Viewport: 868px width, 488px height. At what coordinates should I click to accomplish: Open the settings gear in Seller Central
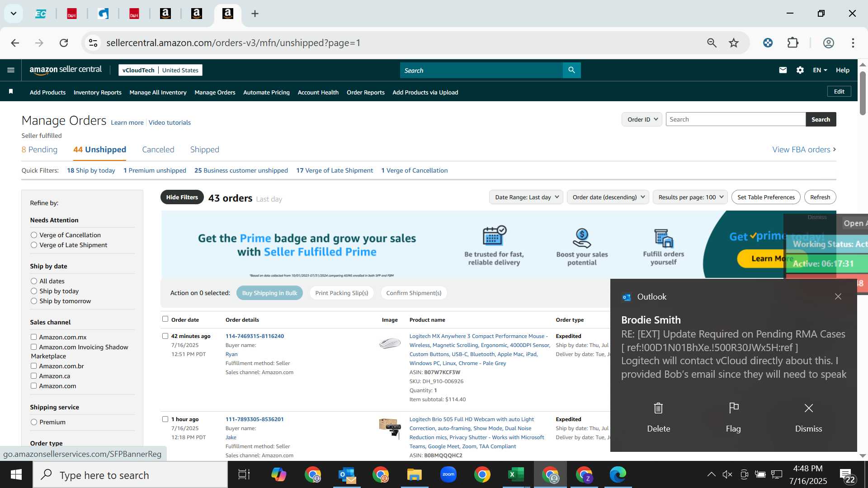pyautogui.click(x=800, y=70)
